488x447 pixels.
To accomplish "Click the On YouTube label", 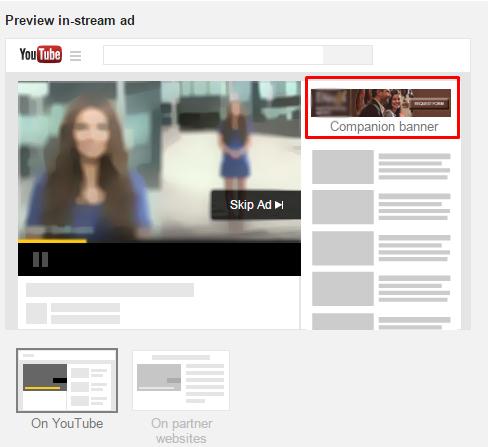I will 67,423.
